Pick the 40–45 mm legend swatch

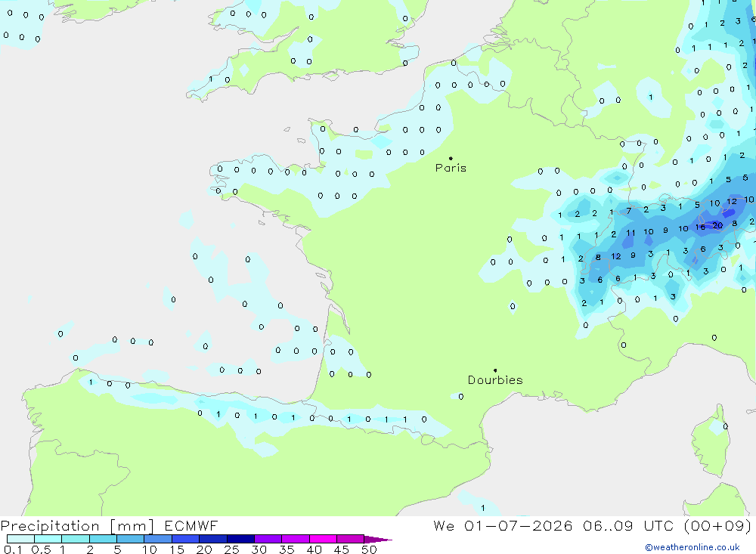point(323,539)
